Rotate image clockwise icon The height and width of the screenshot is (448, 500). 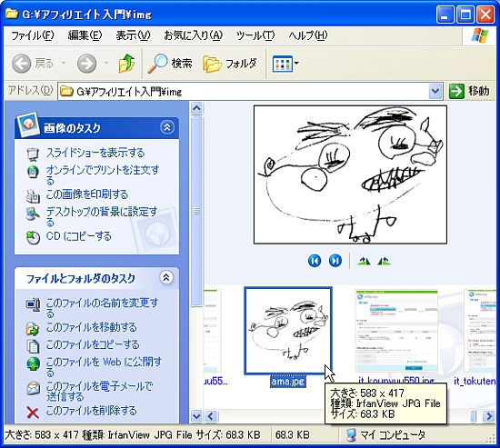tap(365, 262)
